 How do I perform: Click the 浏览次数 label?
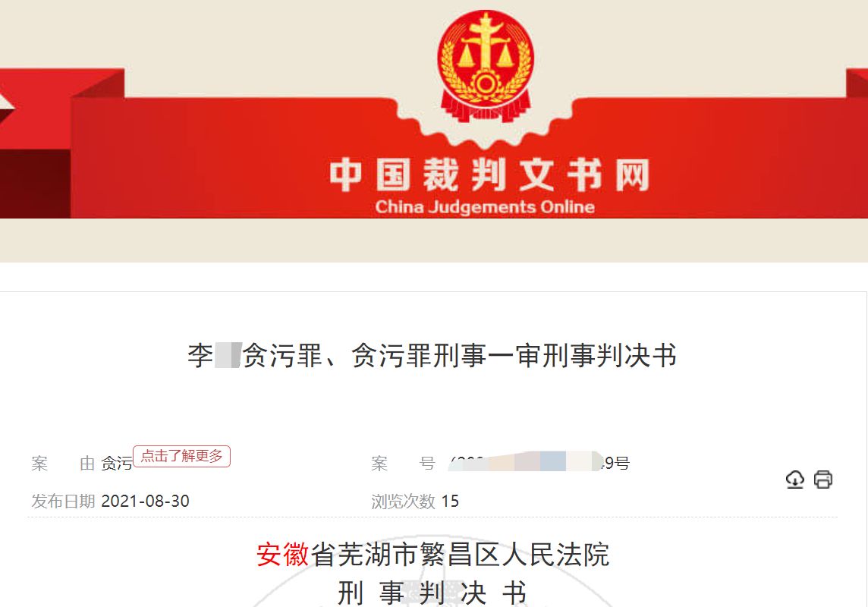[x=403, y=502]
